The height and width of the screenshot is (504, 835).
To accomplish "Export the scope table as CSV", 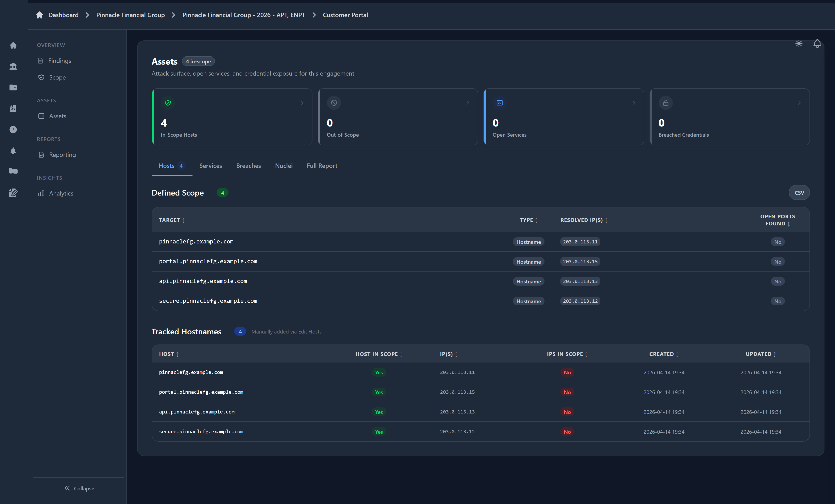I will point(799,192).
